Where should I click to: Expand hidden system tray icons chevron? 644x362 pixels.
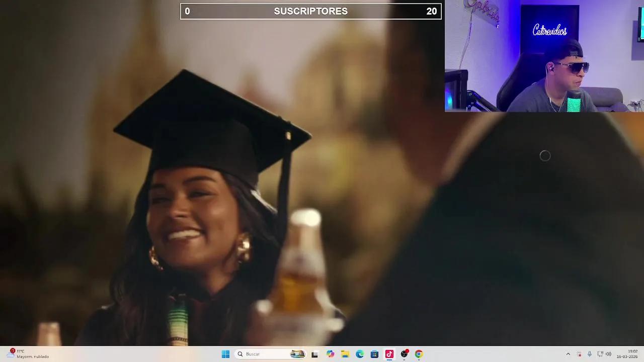pos(568,354)
